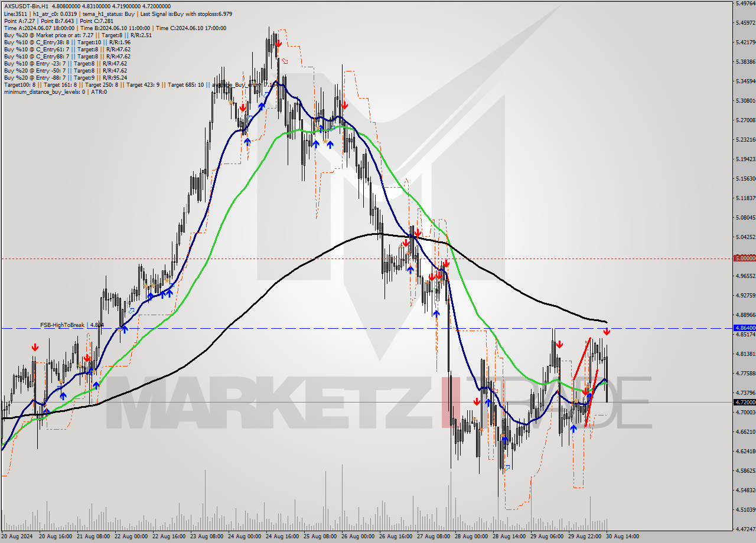Click the '27 Aug 08:00' time axis label
Screen dimensions: 756x543
coord(434,537)
